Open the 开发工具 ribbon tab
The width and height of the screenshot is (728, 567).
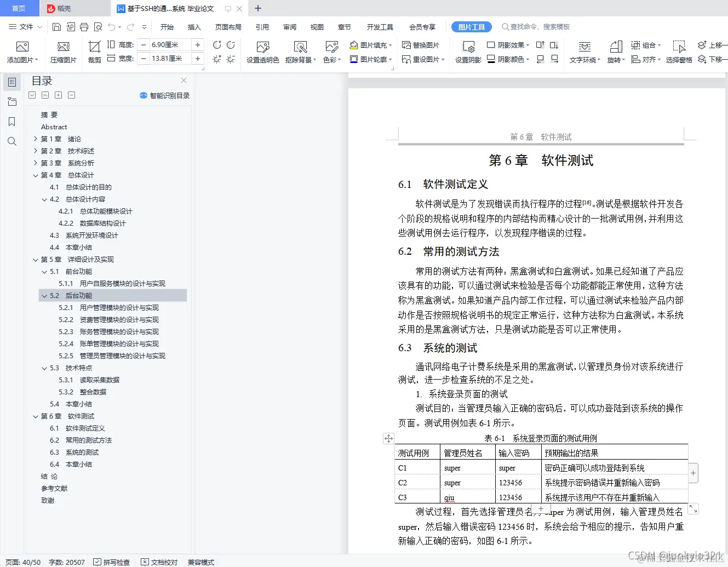(x=380, y=26)
